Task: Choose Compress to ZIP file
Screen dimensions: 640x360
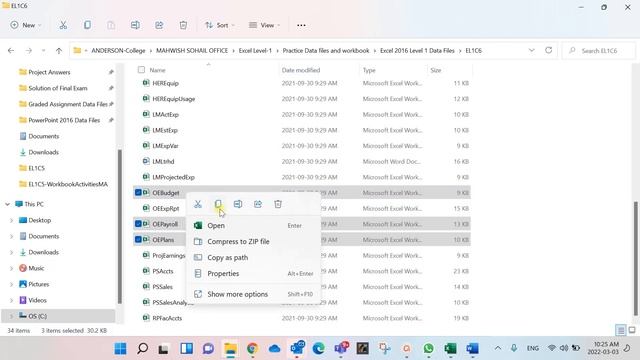Action: pos(253,242)
